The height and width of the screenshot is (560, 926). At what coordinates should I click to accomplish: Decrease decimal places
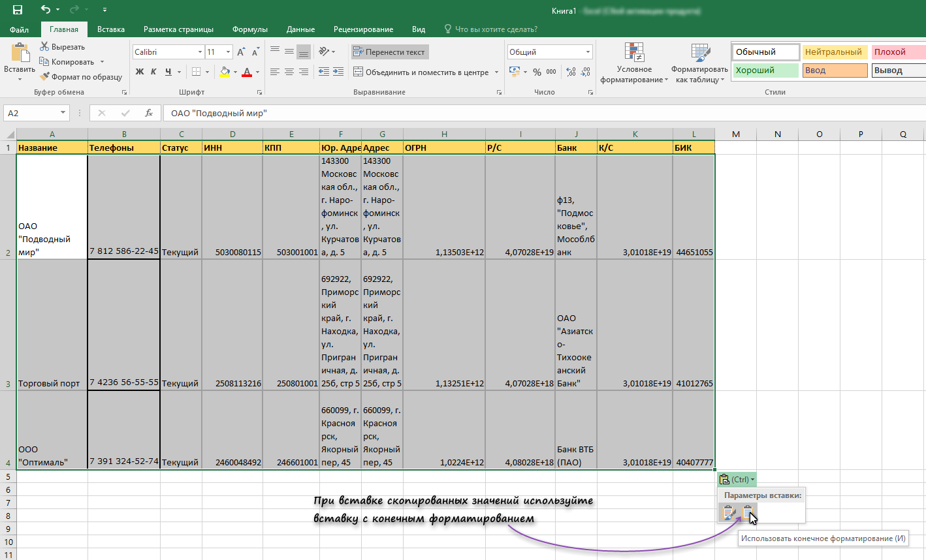(586, 72)
